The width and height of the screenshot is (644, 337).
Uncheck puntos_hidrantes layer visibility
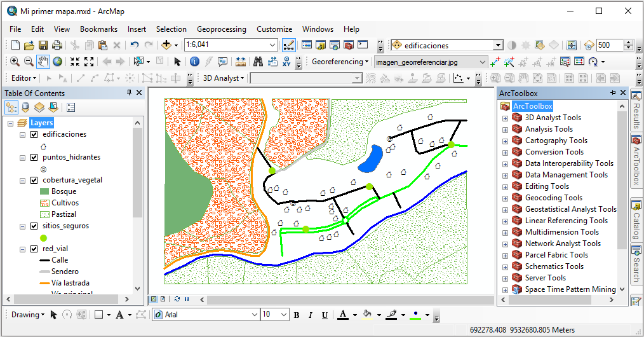(x=34, y=158)
